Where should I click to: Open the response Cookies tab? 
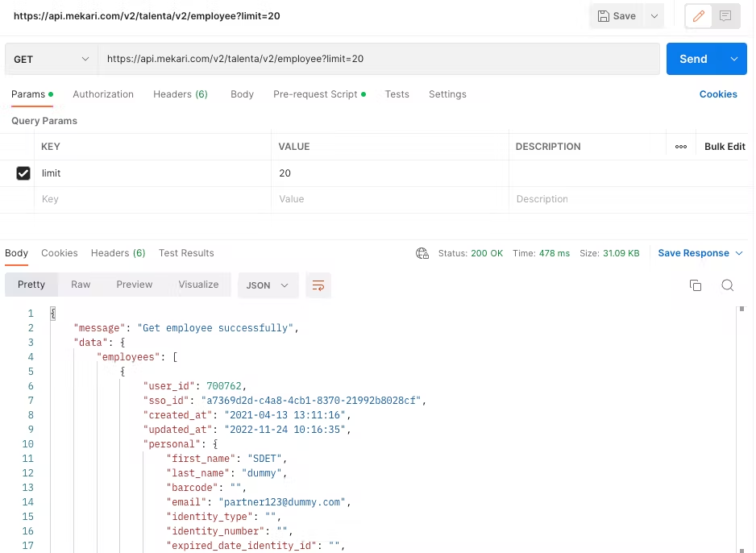pos(60,253)
